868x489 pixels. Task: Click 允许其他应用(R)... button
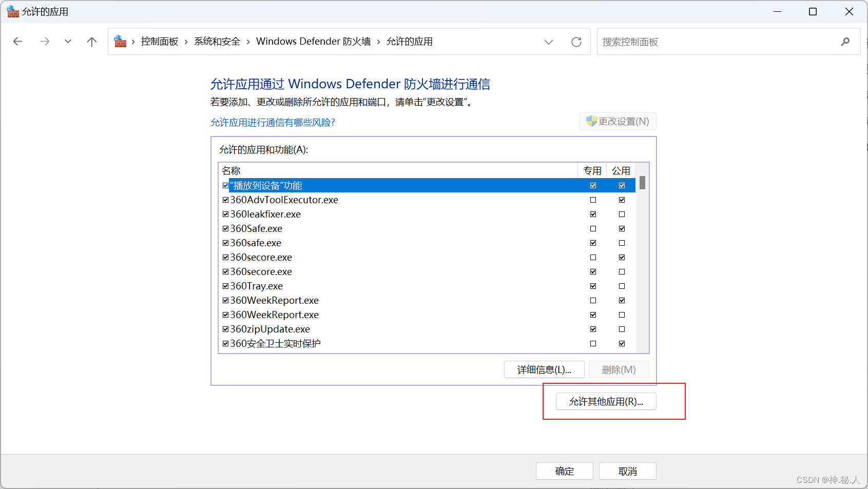(x=606, y=402)
